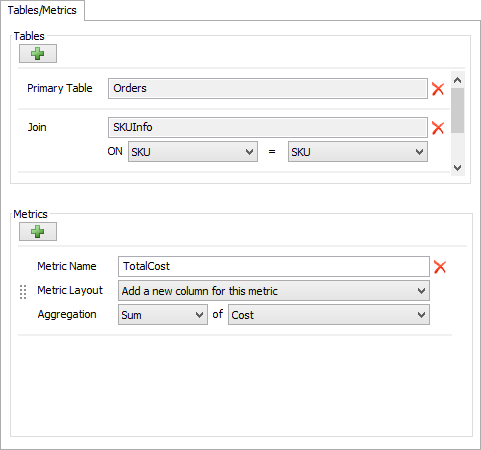Click the Orders primary table field
The image size is (481, 450).
tap(268, 88)
